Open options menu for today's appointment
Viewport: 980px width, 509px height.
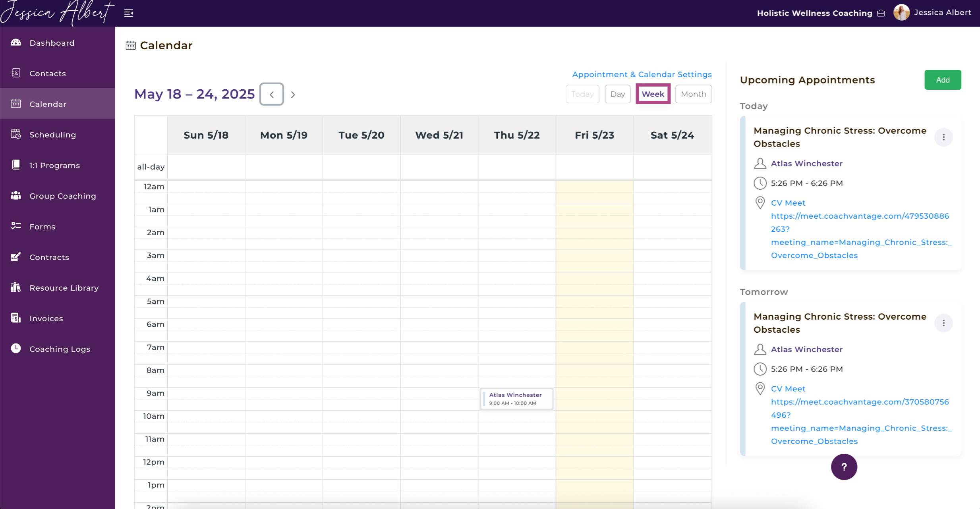tap(943, 137)
